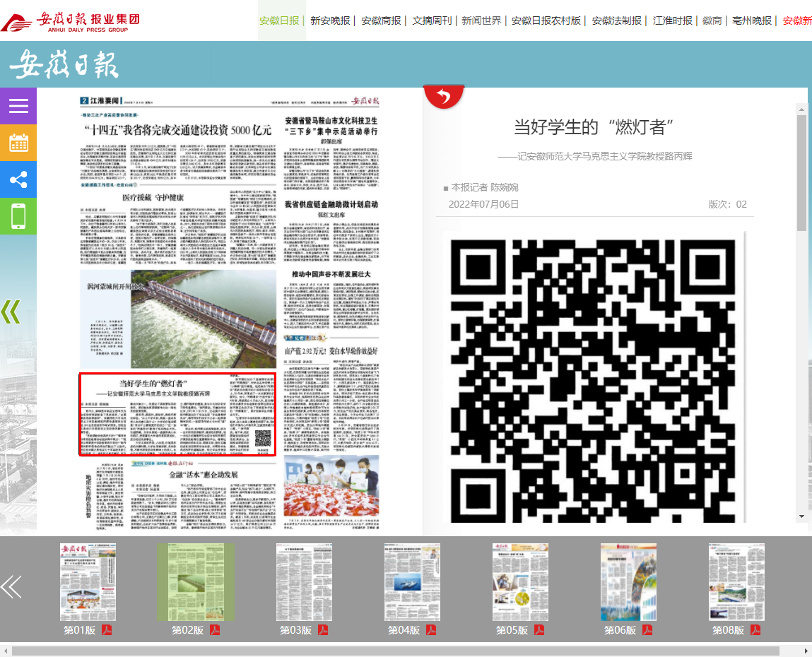Click the workers photo on page

(x=331, y=485)
